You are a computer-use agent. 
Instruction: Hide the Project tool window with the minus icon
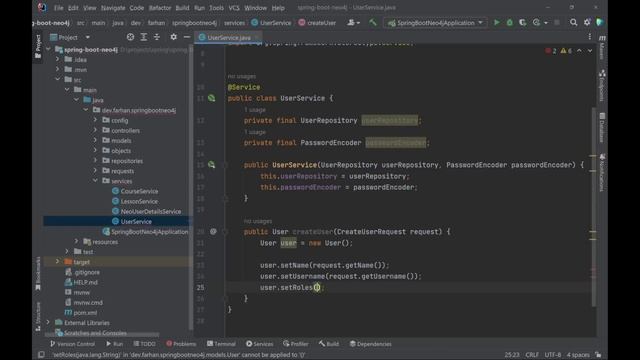point(187,37)
